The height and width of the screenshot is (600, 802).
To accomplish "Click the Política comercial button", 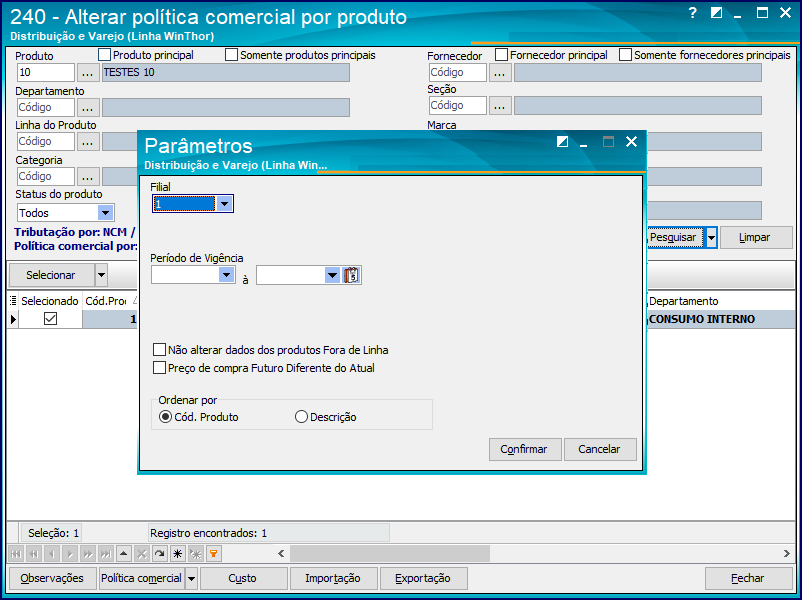I will pyautogui.click(x=142, y=579).
